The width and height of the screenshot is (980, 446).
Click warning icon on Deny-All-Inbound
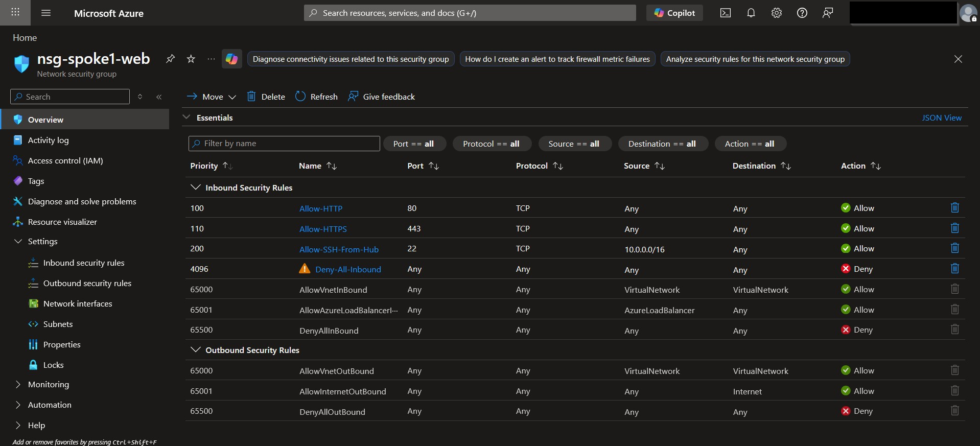(x=305, y=269)
